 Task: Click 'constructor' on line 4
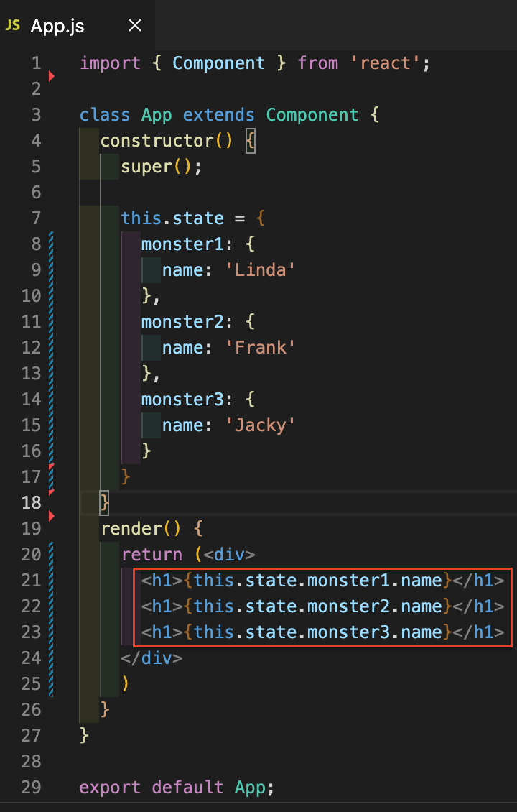pos(157,140)
